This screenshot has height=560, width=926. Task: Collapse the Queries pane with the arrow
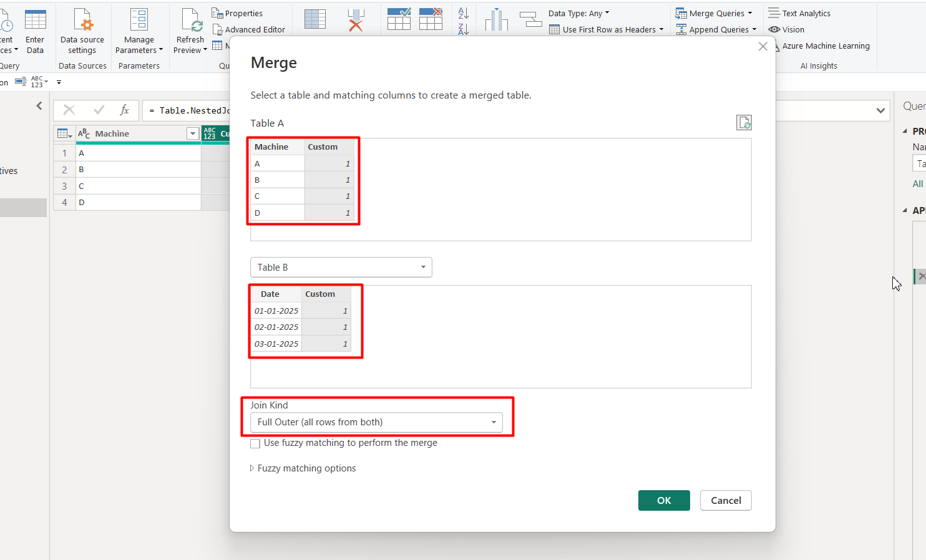(x=39, y=106)
